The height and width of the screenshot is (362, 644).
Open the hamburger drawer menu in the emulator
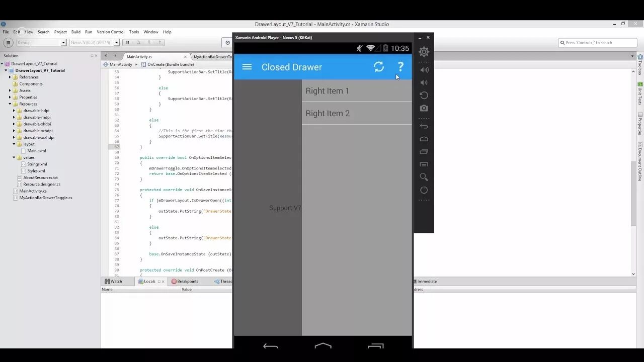(247, 67)
